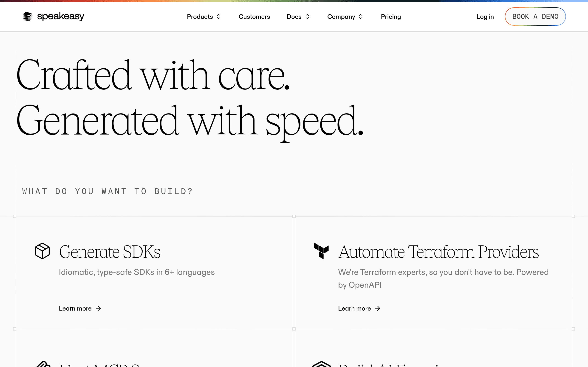
Task: Open the Generate SDKs card heading
Action: [110, 252]
